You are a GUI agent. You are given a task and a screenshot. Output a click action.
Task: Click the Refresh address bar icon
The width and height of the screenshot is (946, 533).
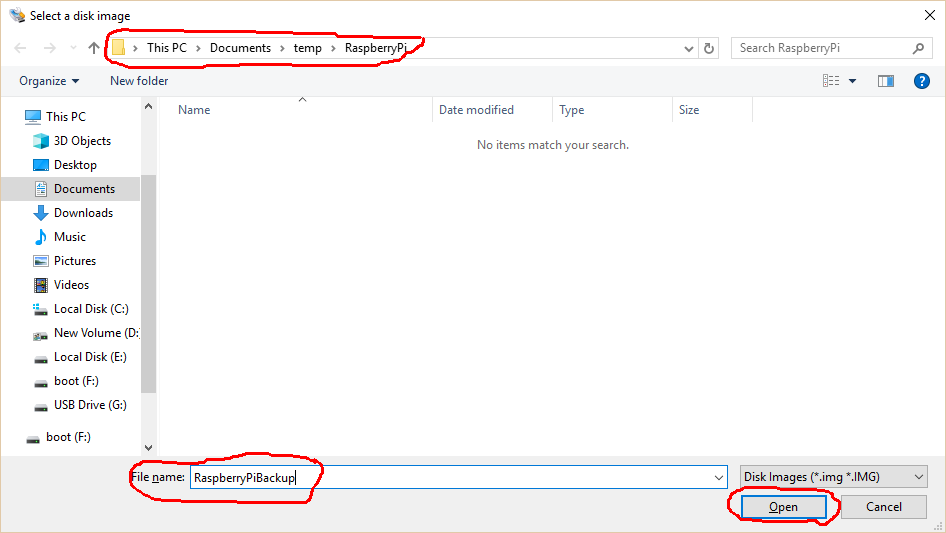pos(709,48)
